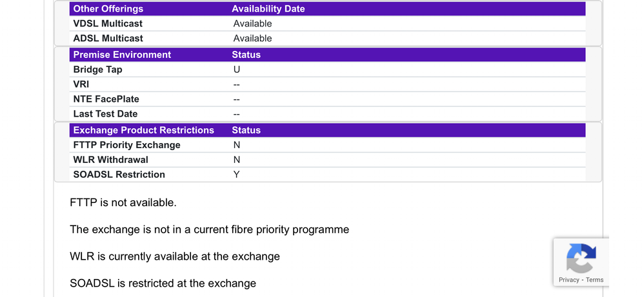The height and width of the screenshot is (297, 644).
Task: Click the Other Offerings table header
Action: tap(108, 9)
